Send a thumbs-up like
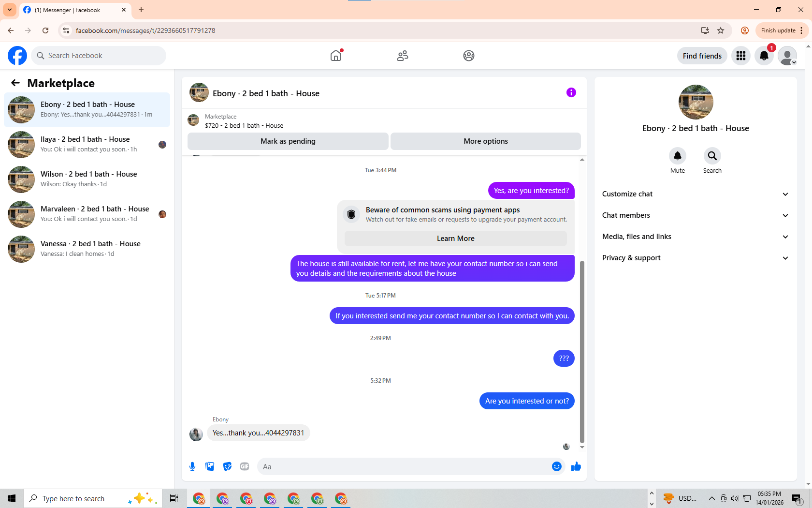This screenshot has width=812, height=508. [x=576, y=466]
